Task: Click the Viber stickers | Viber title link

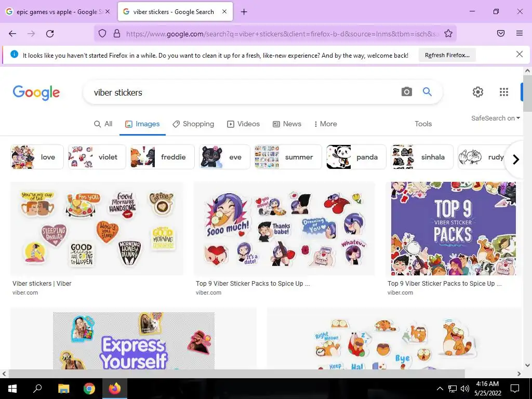Action: 42,283
